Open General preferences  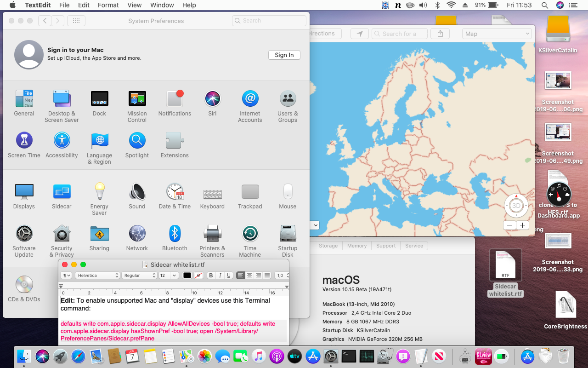24,103
